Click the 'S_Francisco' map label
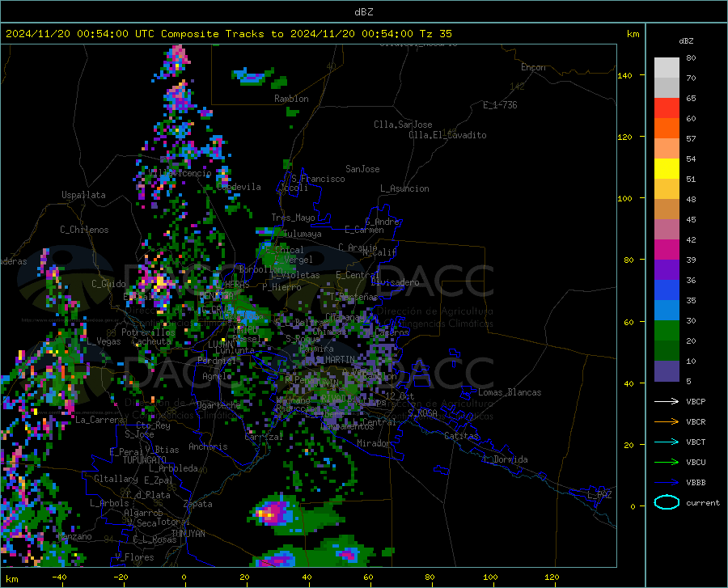728x588 pixels. (x=318, y=179)
